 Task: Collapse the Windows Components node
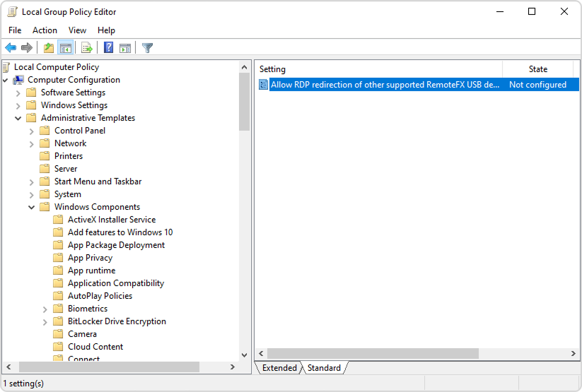pos(32,208)
